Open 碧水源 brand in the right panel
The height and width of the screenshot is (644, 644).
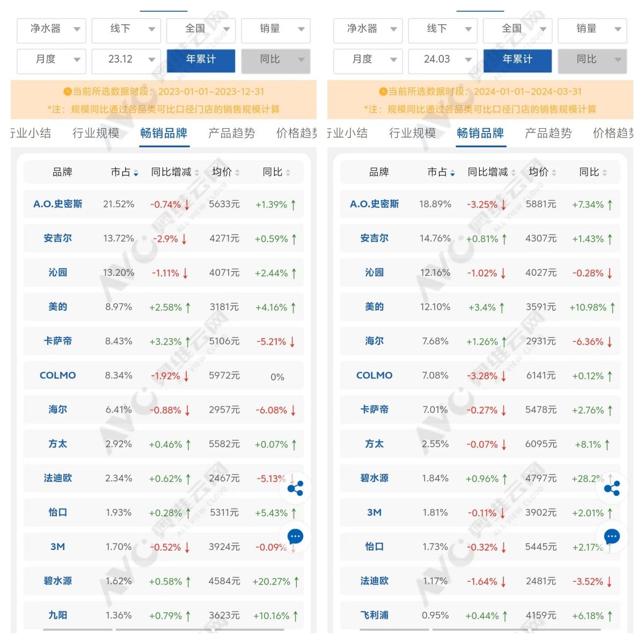click(375, 478)
